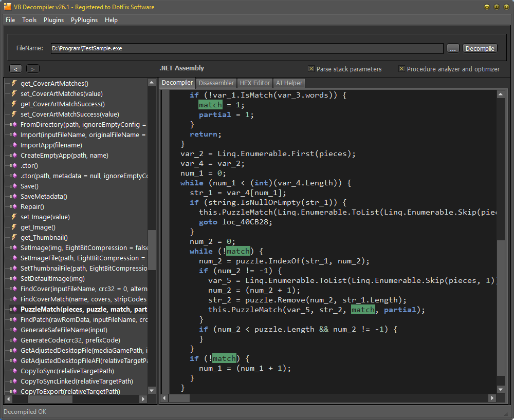514x420 pixels.
Task: Click the 'Decompiled OK' status bar text
Action: point(25,411)
